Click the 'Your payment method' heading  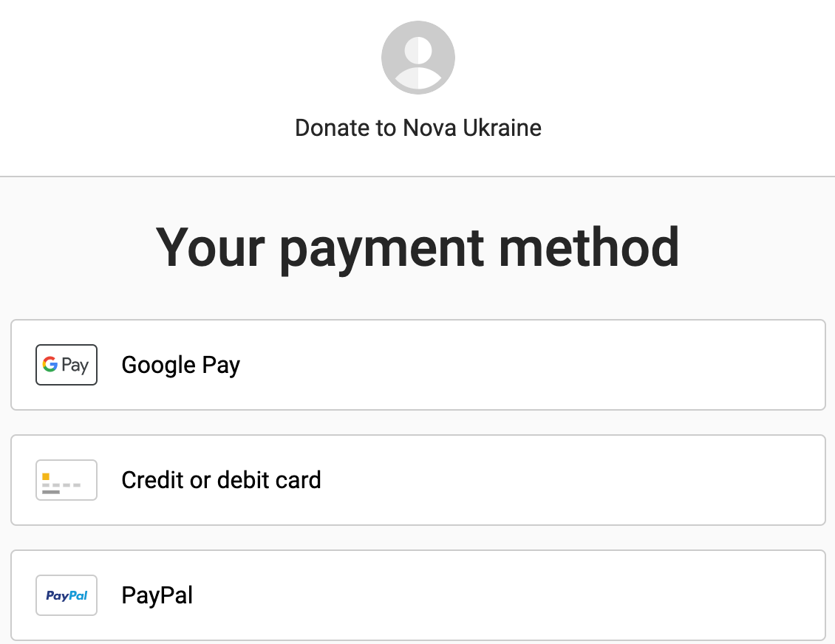point(417,247)
